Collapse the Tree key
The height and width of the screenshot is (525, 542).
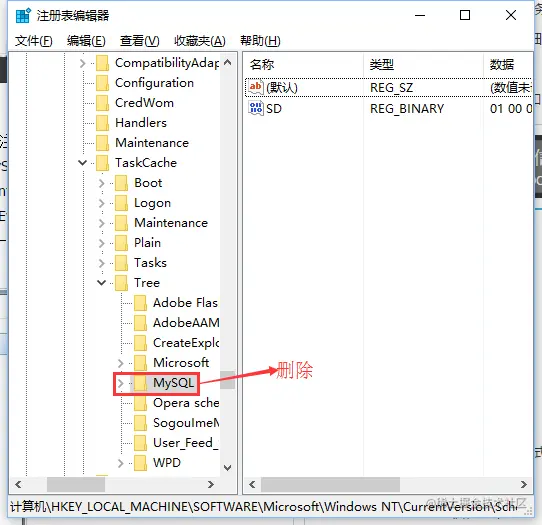(102, 283)
